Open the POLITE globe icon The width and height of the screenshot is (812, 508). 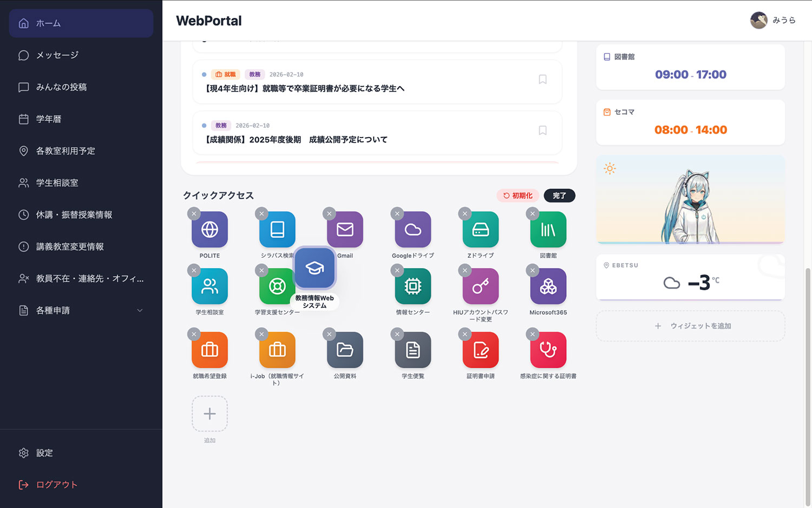coord(209,230)
